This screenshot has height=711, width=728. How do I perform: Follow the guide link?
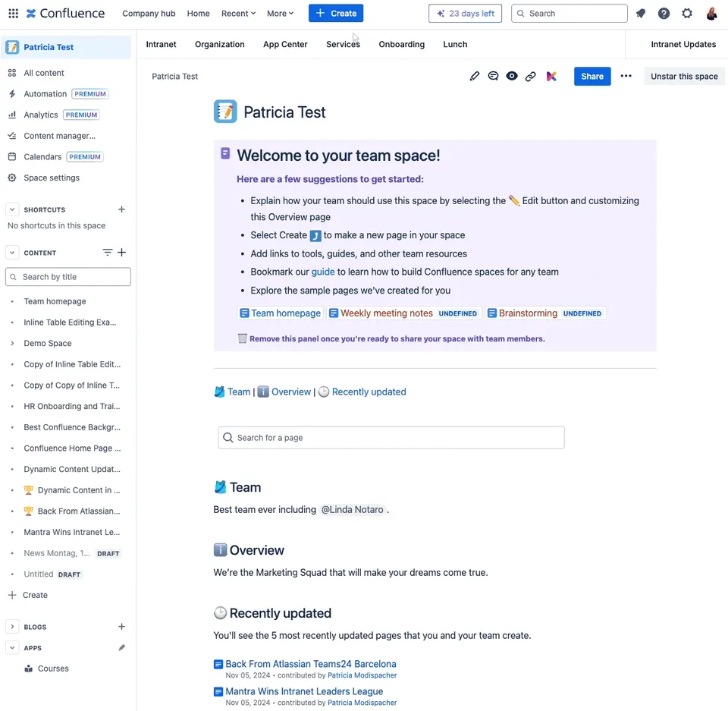click(323, 272)
